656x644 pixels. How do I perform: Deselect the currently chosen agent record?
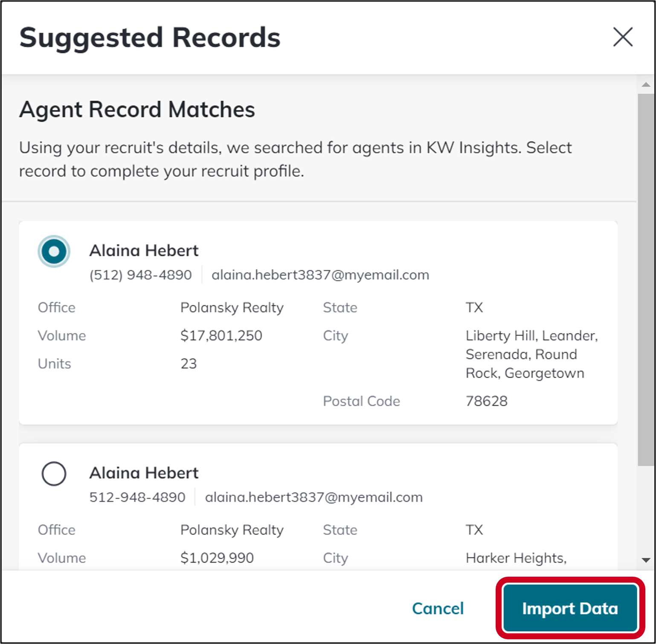54,251
